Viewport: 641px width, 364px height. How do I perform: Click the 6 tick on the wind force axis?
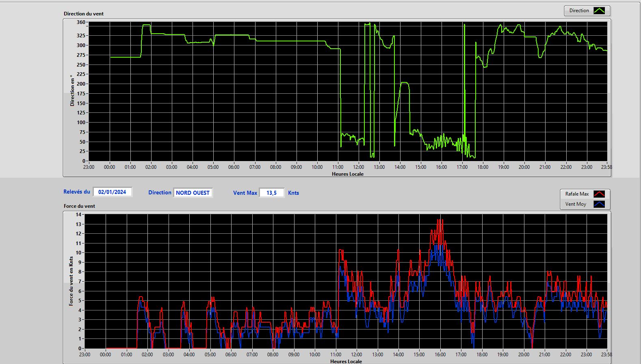point(80,291)
